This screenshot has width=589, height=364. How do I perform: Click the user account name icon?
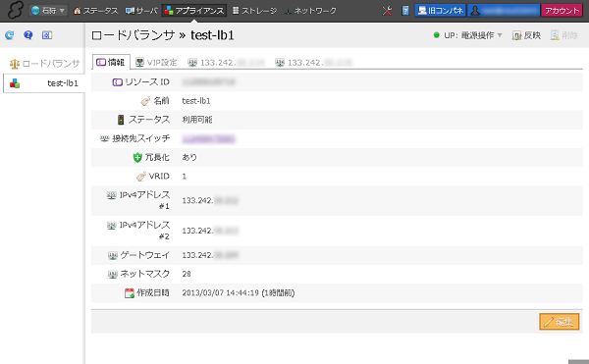(475, 11)
